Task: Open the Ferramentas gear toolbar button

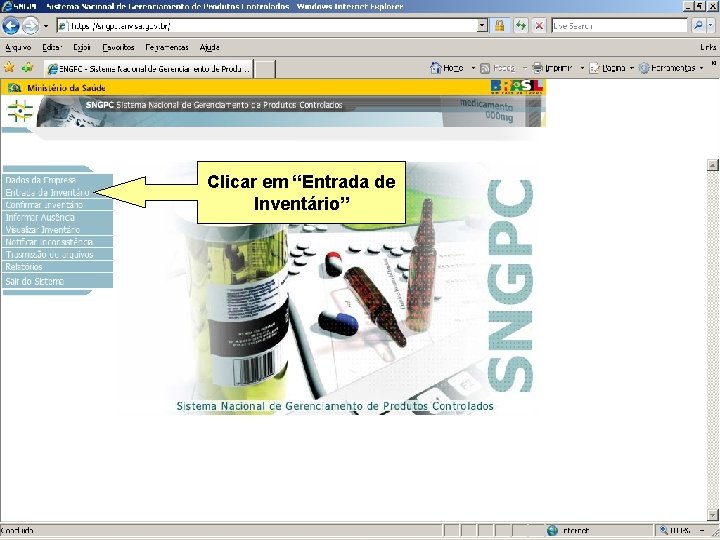Action: tap(667, 68)
